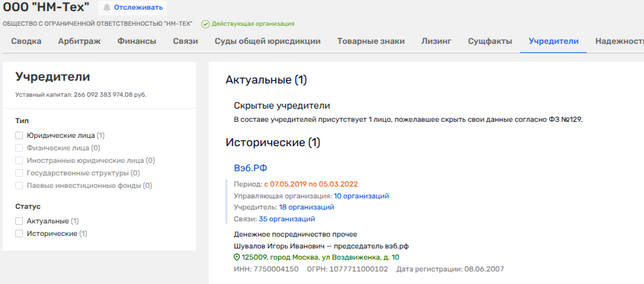Image resolution: width=644 pixels, height=284 pixels.
Task: Open the Вэб.РФ company link
Action: pyautogui.click(x=250, y=167)
